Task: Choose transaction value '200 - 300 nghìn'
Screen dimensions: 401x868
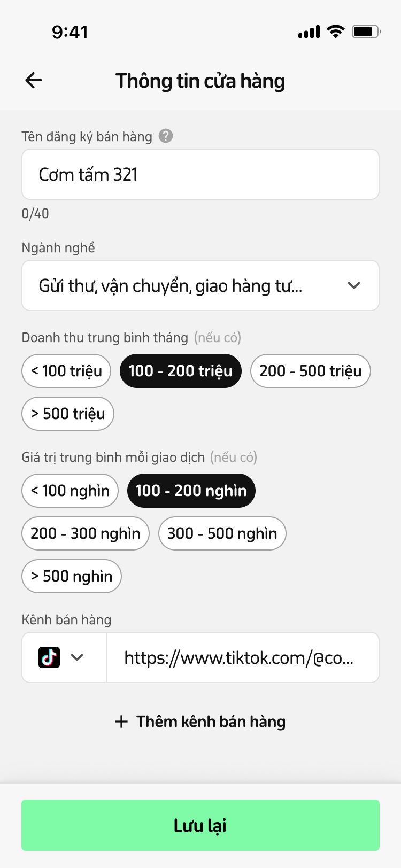Action: (86, 533)
